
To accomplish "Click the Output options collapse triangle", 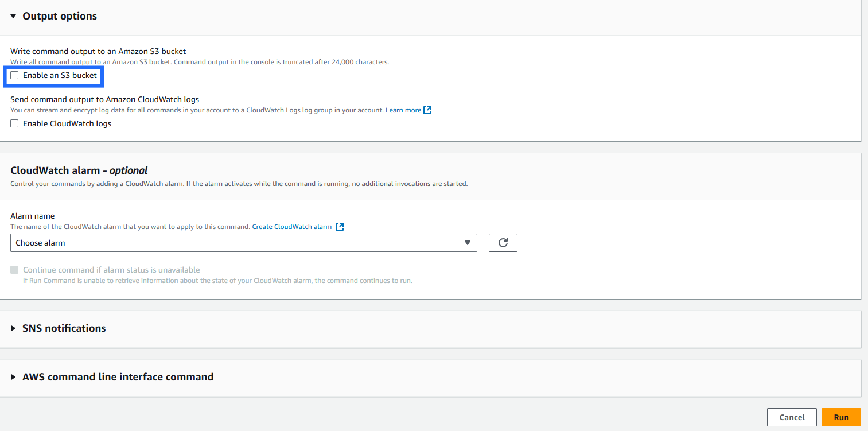I will coord(13,16).
